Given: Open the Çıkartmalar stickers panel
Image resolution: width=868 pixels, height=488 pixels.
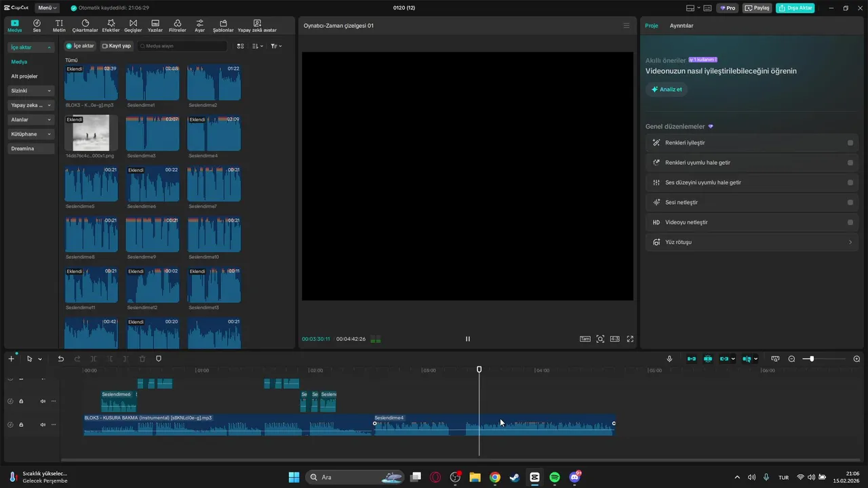Looking at the screenshot, I should [x=85, y=26].
